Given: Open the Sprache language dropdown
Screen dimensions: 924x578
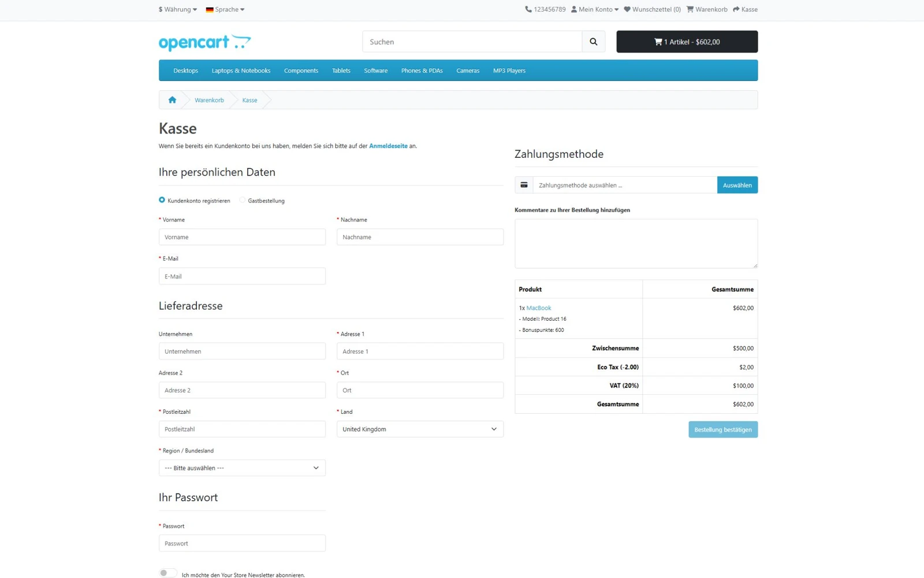Looking at the screenshot, I should (x=225, y=9).
